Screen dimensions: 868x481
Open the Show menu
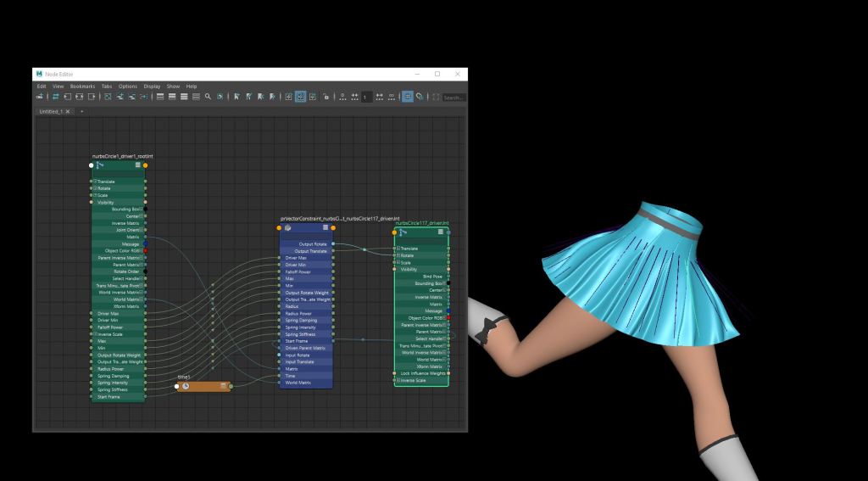173,87
